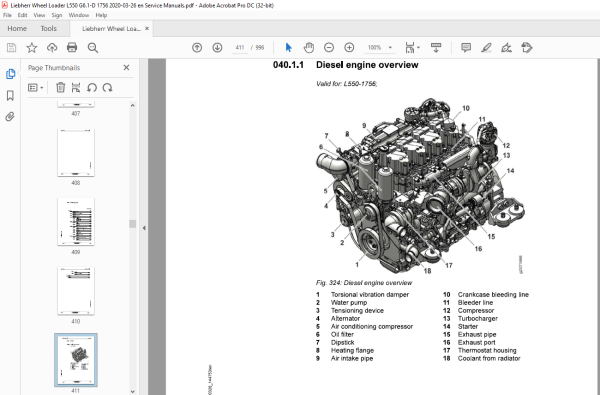Add the document to starred files
The image size is (600, 395).
click(32, 47)
